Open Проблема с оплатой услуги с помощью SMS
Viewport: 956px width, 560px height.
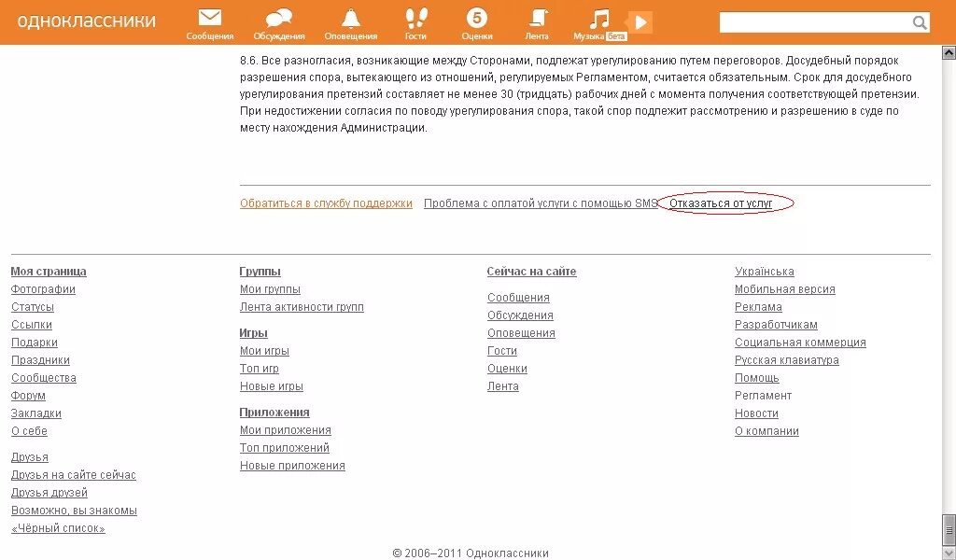[x=541, y=203]
